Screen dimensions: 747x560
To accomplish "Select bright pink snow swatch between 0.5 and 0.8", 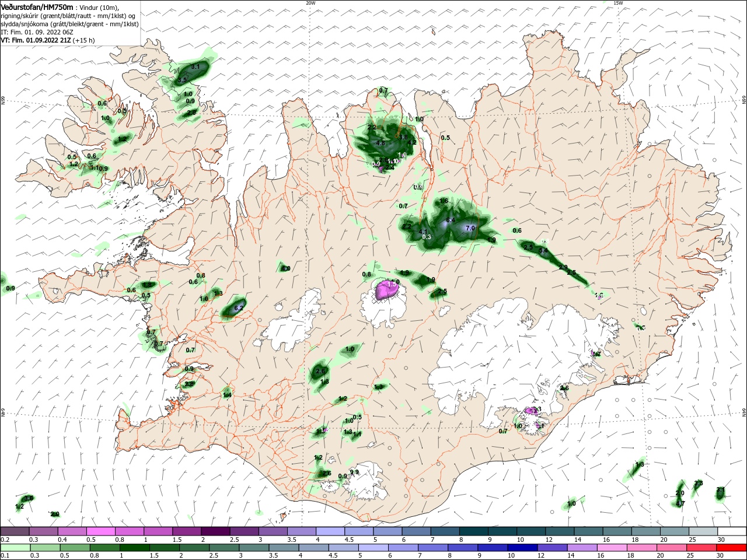I will point(100,531).
